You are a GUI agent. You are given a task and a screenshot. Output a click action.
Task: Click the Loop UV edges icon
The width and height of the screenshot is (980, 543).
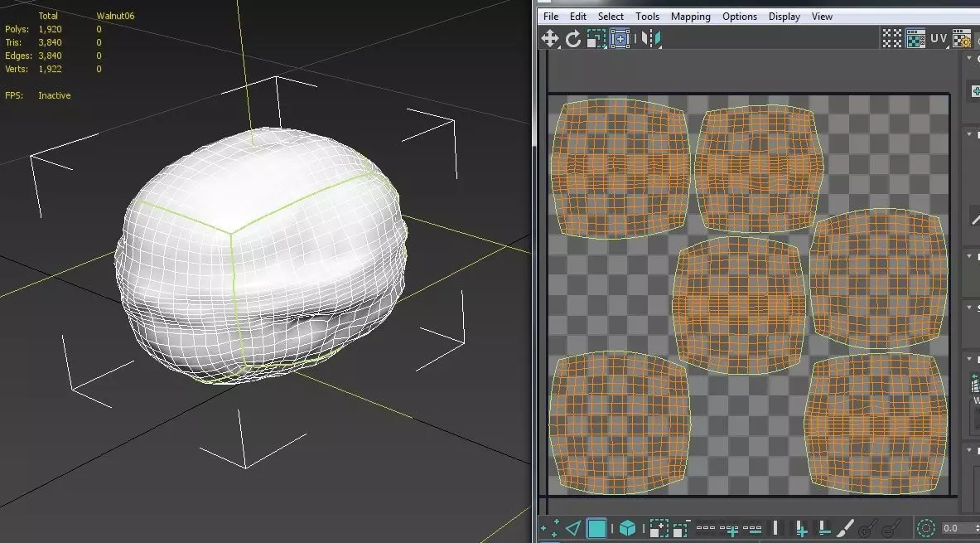pyautogui.click(x=706, y=528)
